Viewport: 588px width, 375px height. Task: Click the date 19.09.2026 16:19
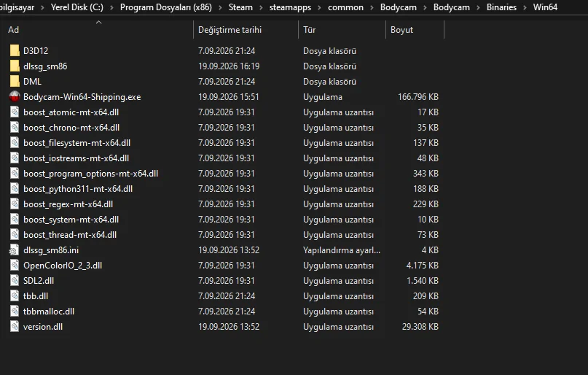click(x=229, y=66)
